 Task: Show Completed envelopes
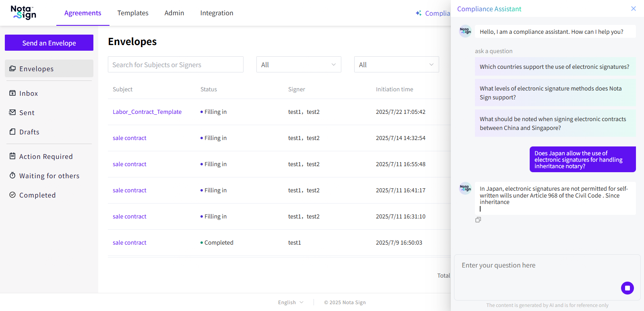point(37,195)
